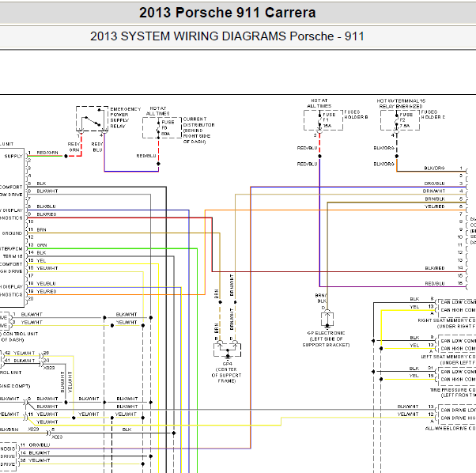This screenshot has height=473, width=476.
Task: Click the '2013 Porsche 911 Carrera' title
Action: pos(228,13)
